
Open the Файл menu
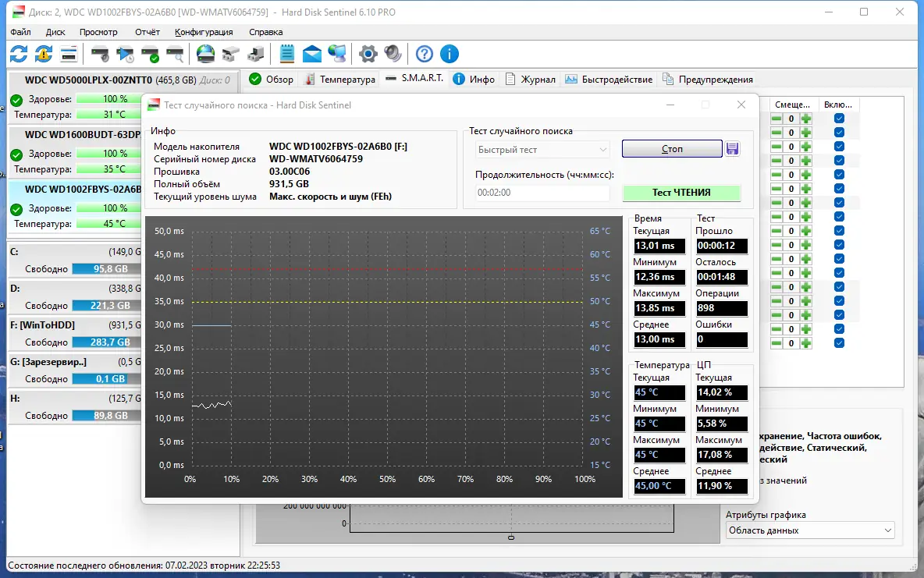[20, 32]
